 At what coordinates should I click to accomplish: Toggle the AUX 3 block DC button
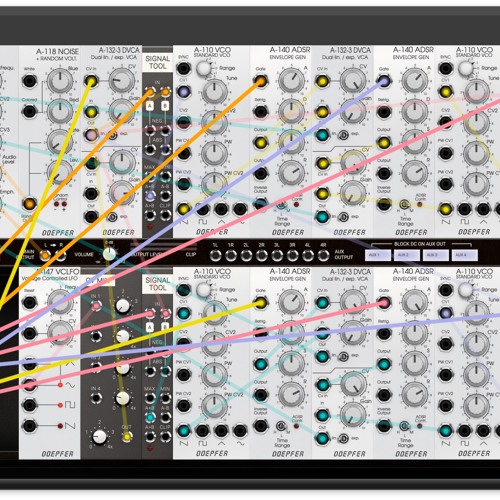436,255
